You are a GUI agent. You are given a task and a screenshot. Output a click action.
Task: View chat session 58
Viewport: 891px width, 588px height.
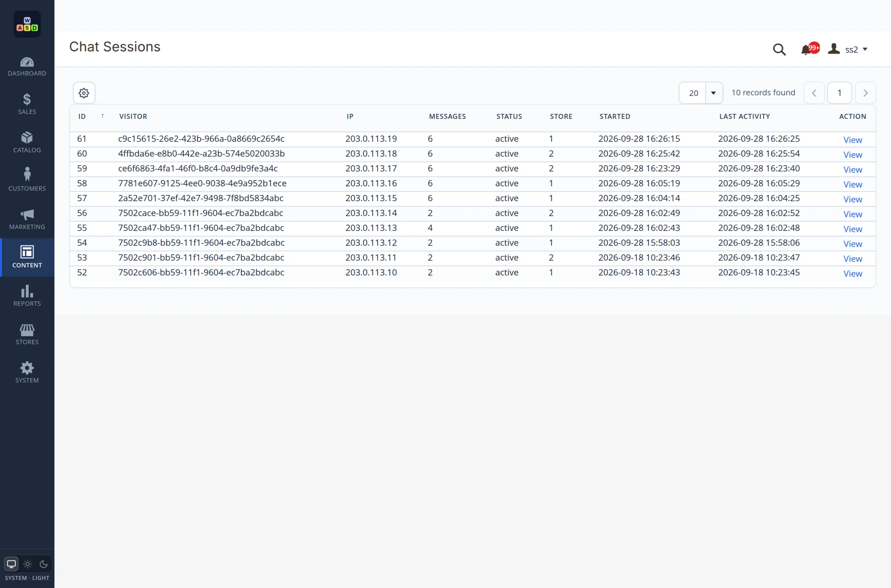click(853, 184)
